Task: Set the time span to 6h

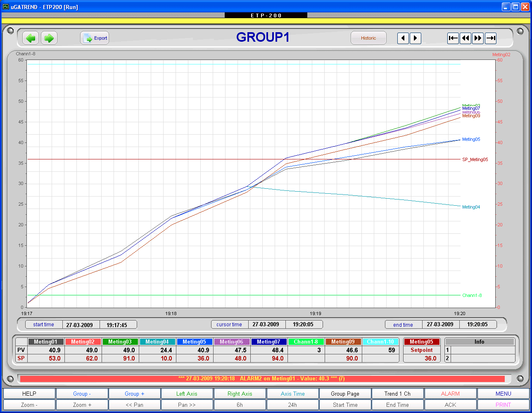Action: pyautogui.click(x=240, y=405)
